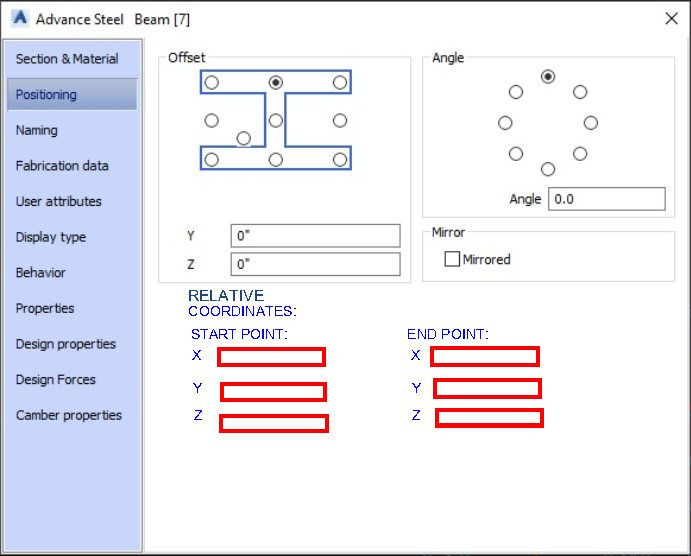The height and width of the screenshot is (556, 691).
Task: Select middle-left offset radio button
Action: click(212, 120)
